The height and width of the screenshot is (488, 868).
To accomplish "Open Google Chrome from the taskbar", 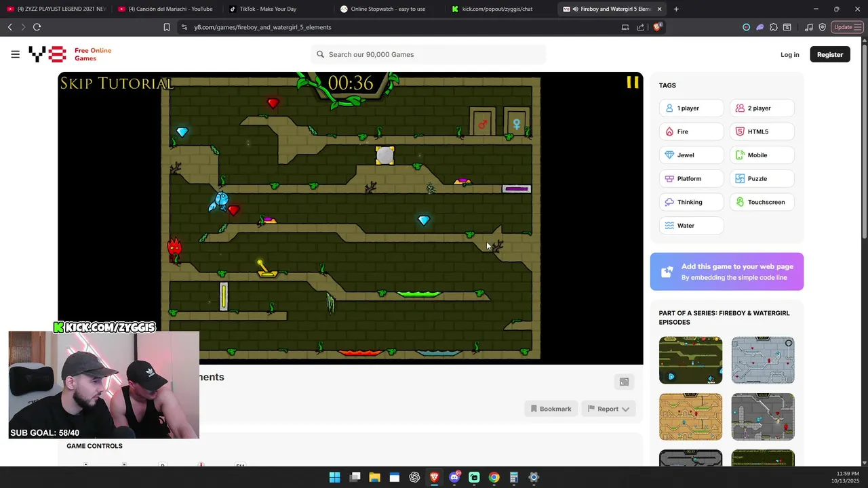I will point(494,477).
